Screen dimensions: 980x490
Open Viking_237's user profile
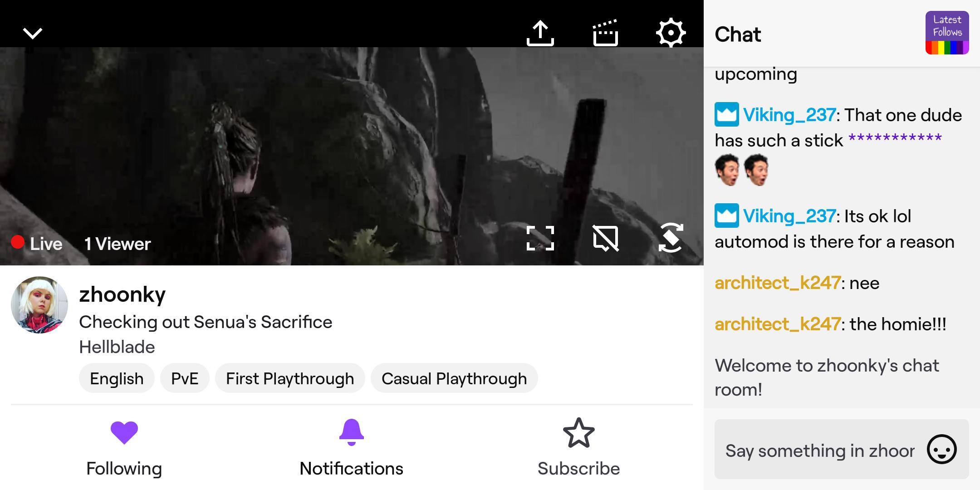pyautogui.click(x=789, y=115)
